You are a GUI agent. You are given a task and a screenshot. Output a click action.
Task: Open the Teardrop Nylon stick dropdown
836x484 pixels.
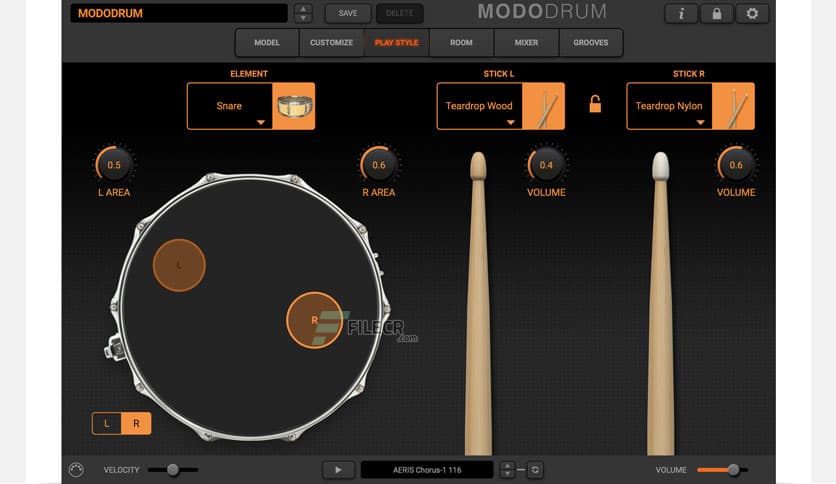[x=669, y=106]
